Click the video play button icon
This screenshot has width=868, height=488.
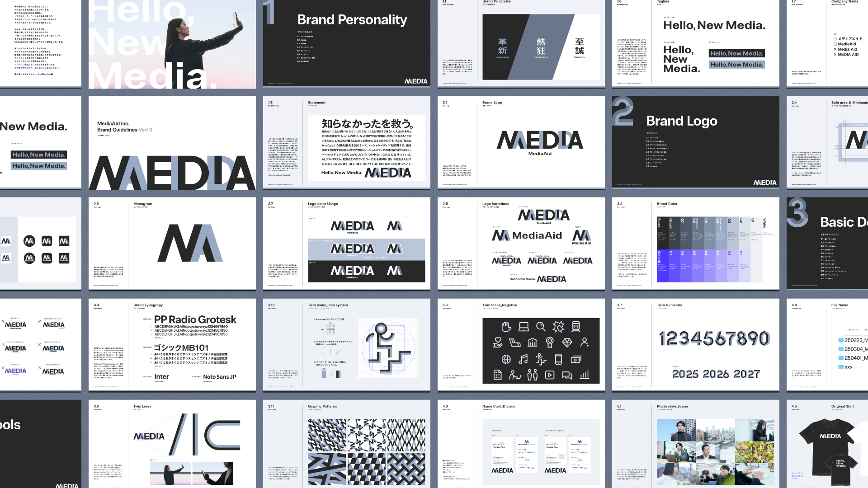point(550,375)
